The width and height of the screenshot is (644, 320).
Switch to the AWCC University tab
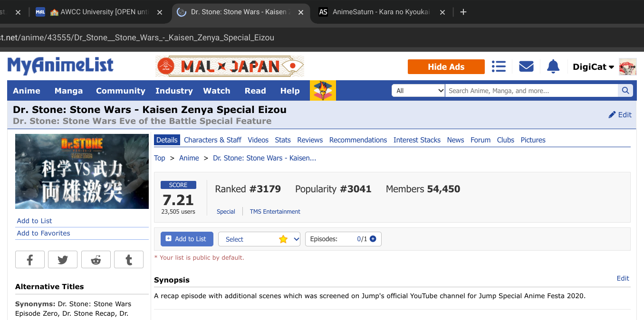coord(100,12)
